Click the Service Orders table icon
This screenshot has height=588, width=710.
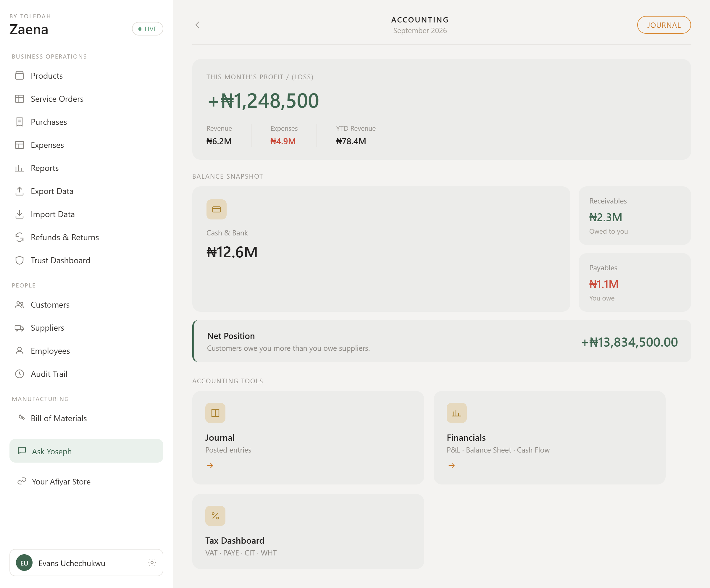click(20, 99)
